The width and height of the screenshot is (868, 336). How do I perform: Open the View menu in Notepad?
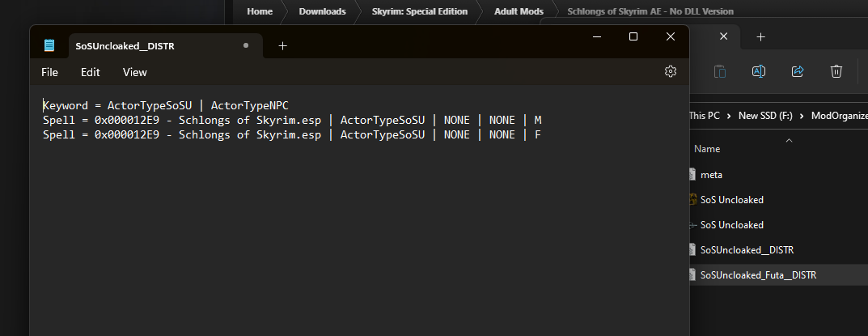(x=134, y=72)
